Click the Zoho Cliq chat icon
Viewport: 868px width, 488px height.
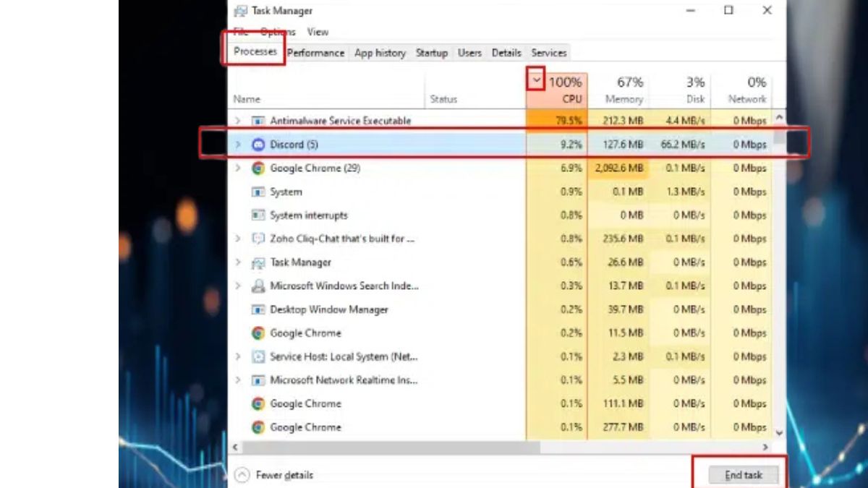pos(258,239)
